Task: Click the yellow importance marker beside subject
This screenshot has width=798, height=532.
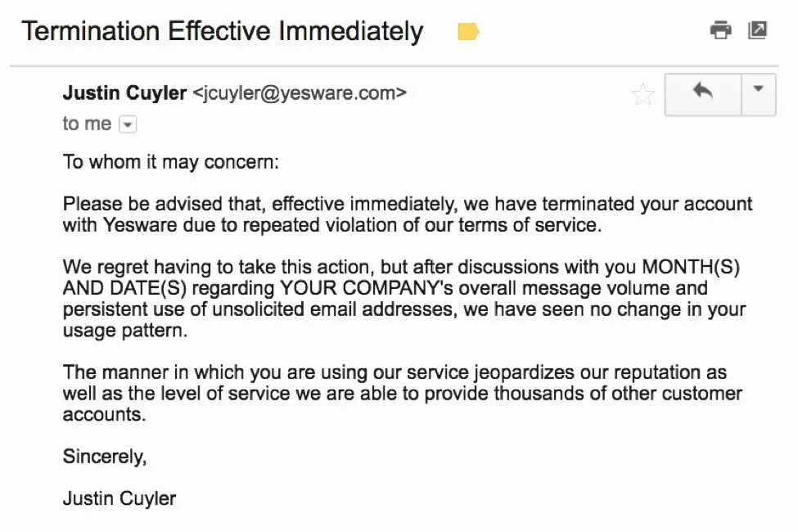Action: 468,32
